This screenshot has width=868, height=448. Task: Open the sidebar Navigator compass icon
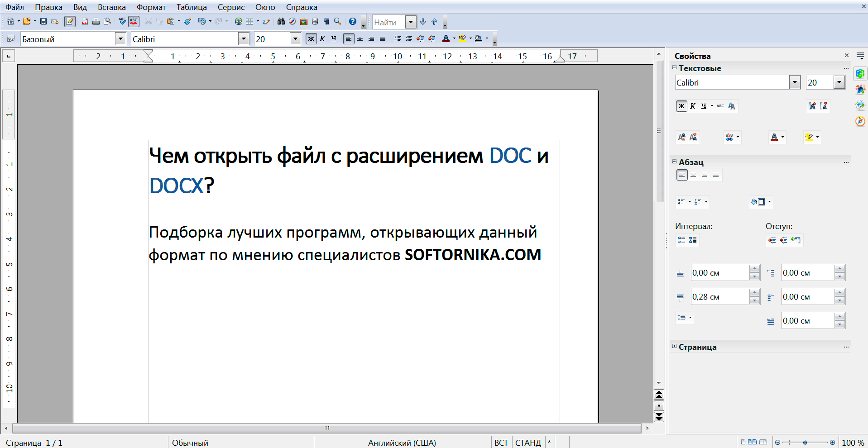pos(860,121)
